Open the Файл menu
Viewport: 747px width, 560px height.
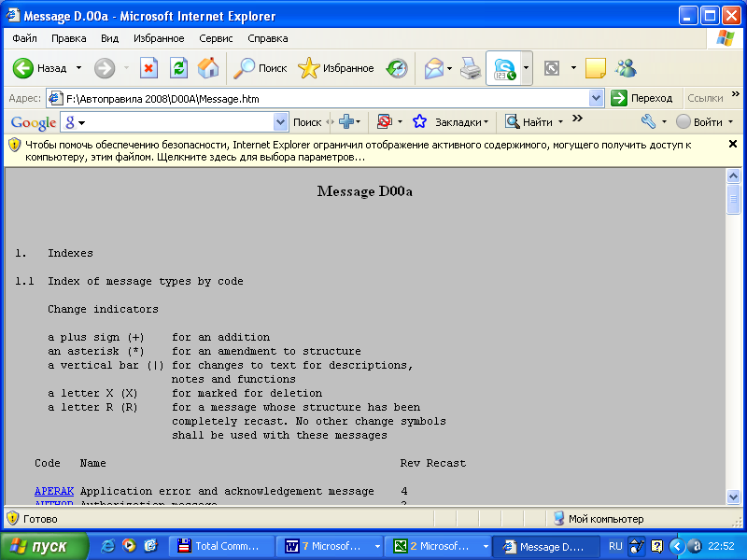coord(25,38)
